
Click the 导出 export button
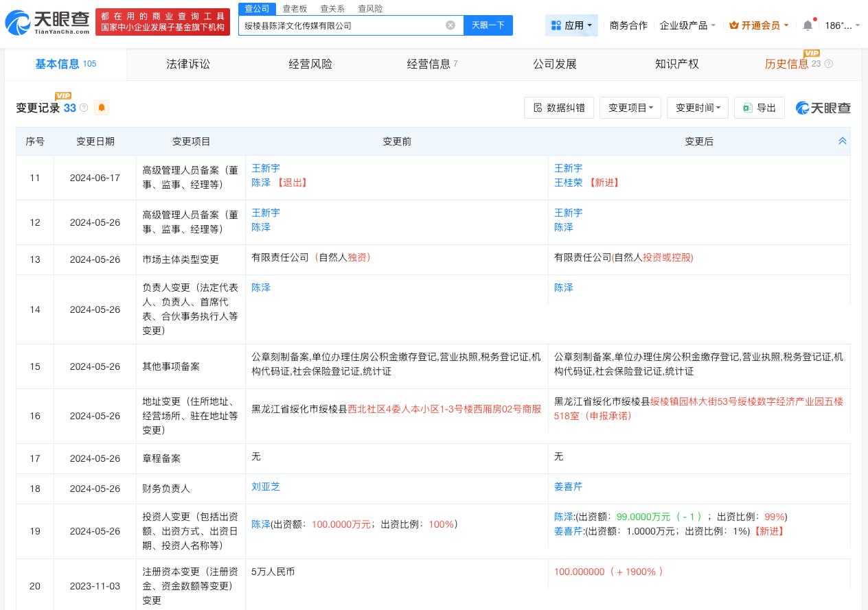coord(759,108)
